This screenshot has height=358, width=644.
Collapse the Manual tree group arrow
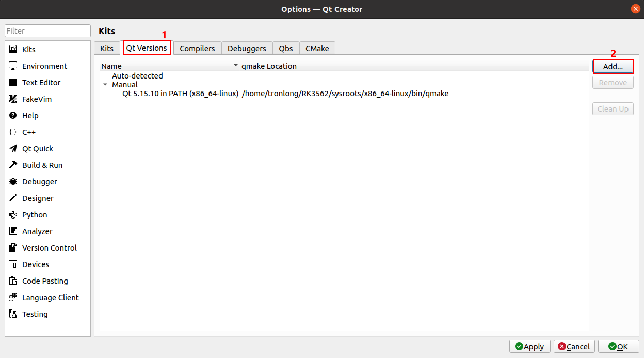105,85
